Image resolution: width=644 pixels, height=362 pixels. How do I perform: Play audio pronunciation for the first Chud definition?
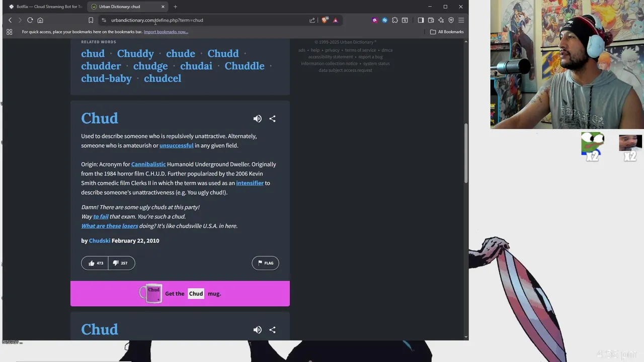[257, 119]
